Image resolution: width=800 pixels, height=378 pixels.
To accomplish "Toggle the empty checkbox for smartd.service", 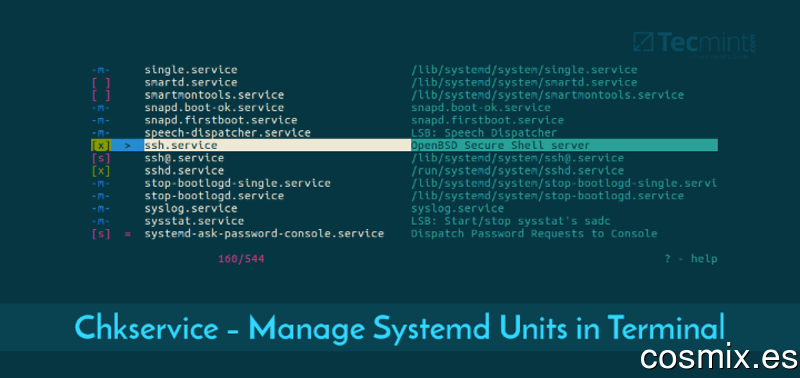I will tap(101, 83).
